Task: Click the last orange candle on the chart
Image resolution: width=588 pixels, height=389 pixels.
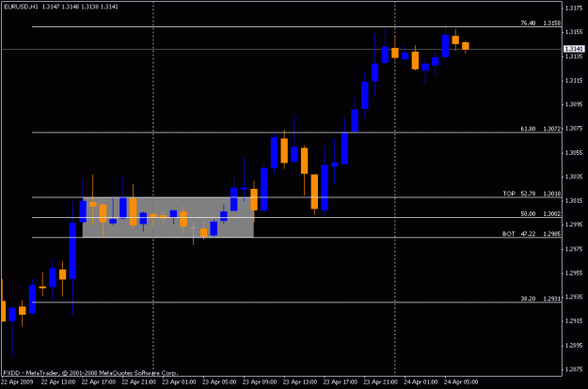Action: [x=466, y=46]
